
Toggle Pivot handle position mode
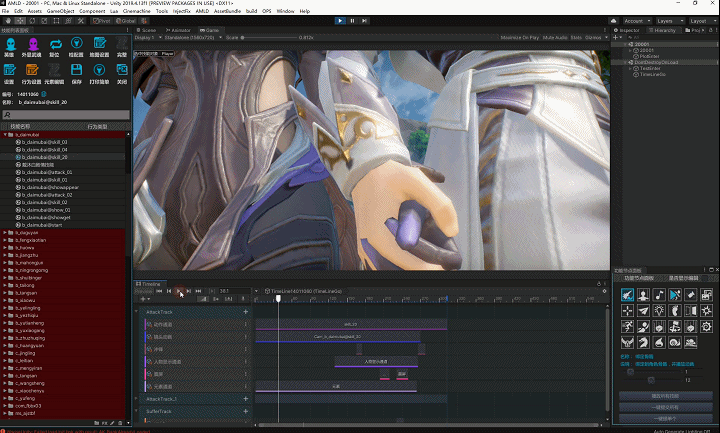(101, 21)
